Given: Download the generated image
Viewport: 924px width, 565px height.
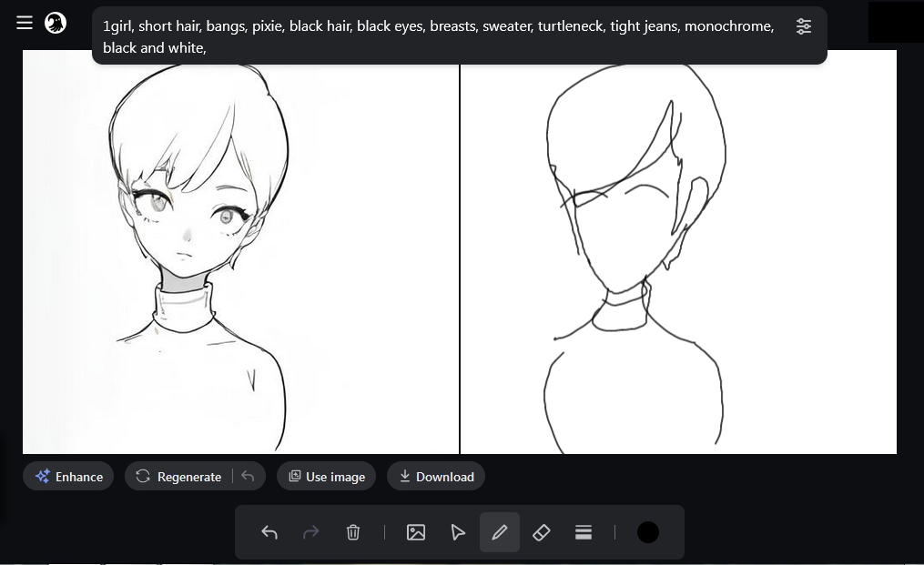Looking at the screenshot, I should [x=436, y=477].
